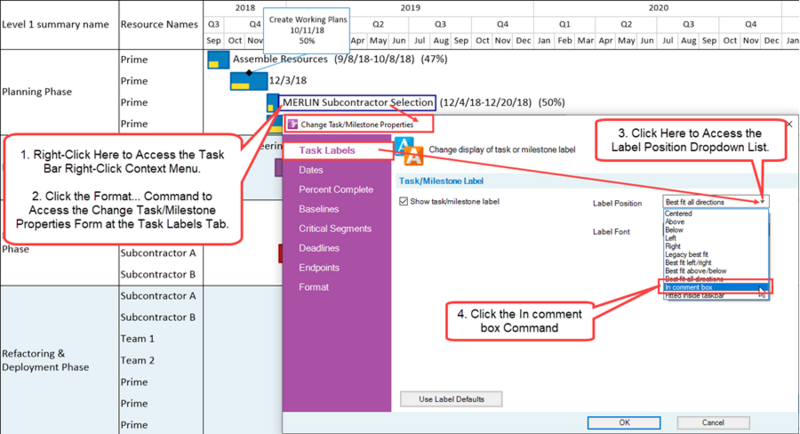Viewport: 800px width, 434px height.
Task: Click the Create Working Plans comment box
Action: (x=307, y=30)
